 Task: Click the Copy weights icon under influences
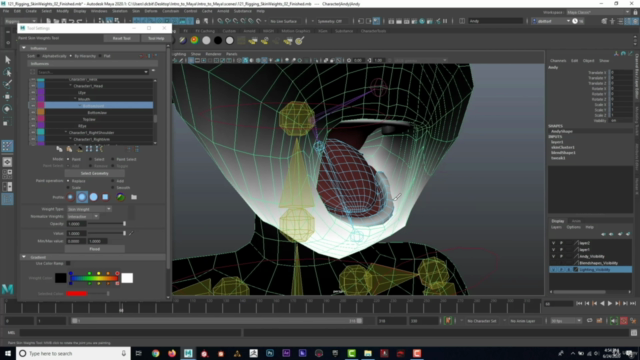pos(60,149)
